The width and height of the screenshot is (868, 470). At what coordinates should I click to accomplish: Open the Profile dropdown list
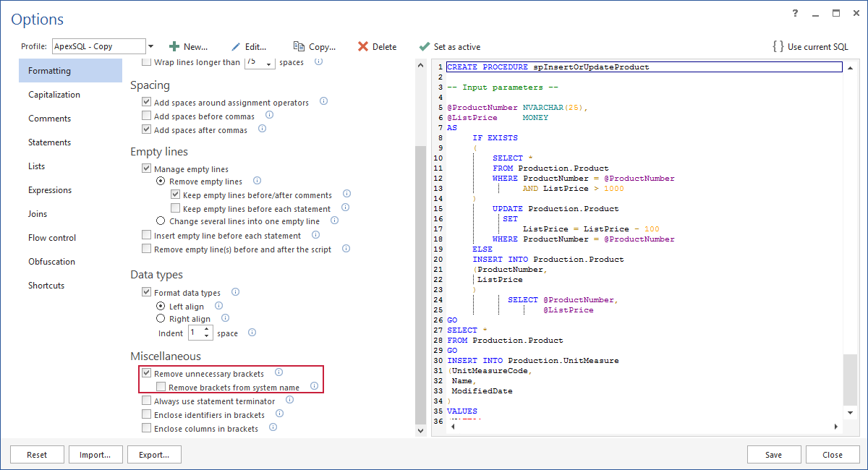150,46
